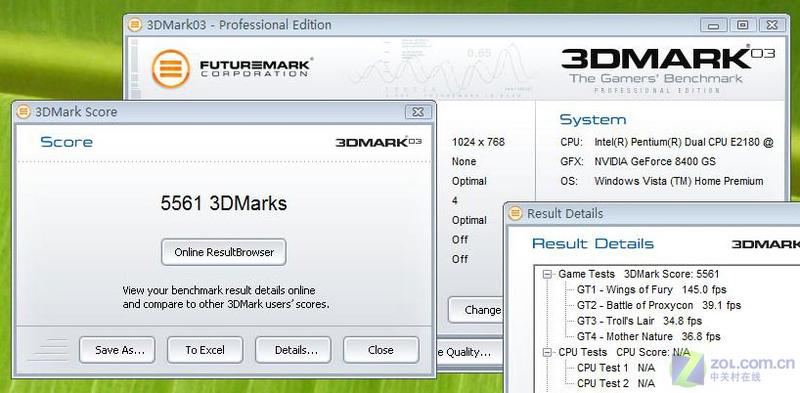Click the Score heading in score dialog

66,142
